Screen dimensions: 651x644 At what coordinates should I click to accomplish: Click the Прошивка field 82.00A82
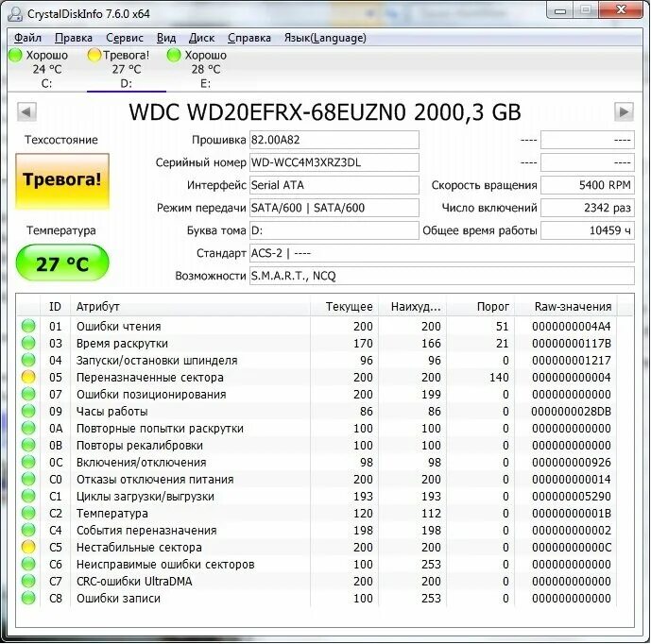point(334,140)
